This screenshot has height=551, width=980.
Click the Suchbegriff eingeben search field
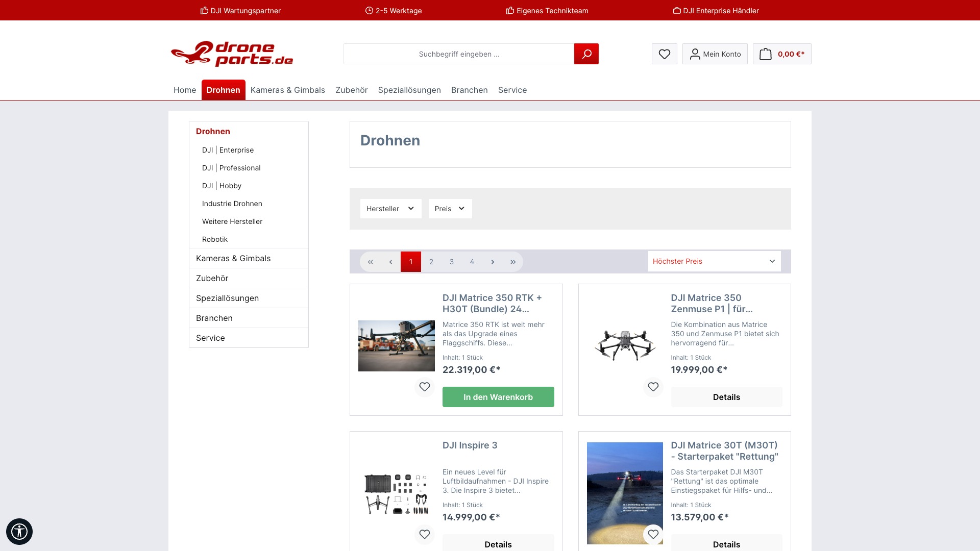click(x=458, y=54)
